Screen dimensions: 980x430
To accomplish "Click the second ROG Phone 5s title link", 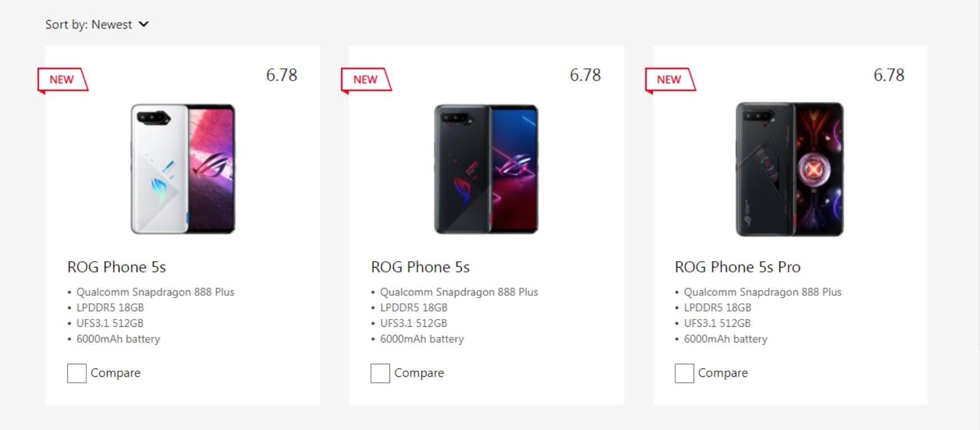I will click(420, 267).
